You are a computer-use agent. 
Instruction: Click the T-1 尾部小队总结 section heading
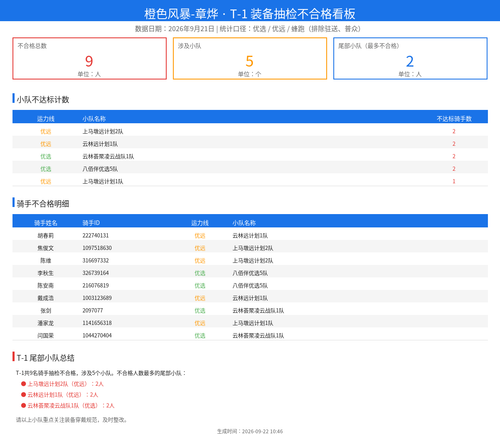(45, 358)
